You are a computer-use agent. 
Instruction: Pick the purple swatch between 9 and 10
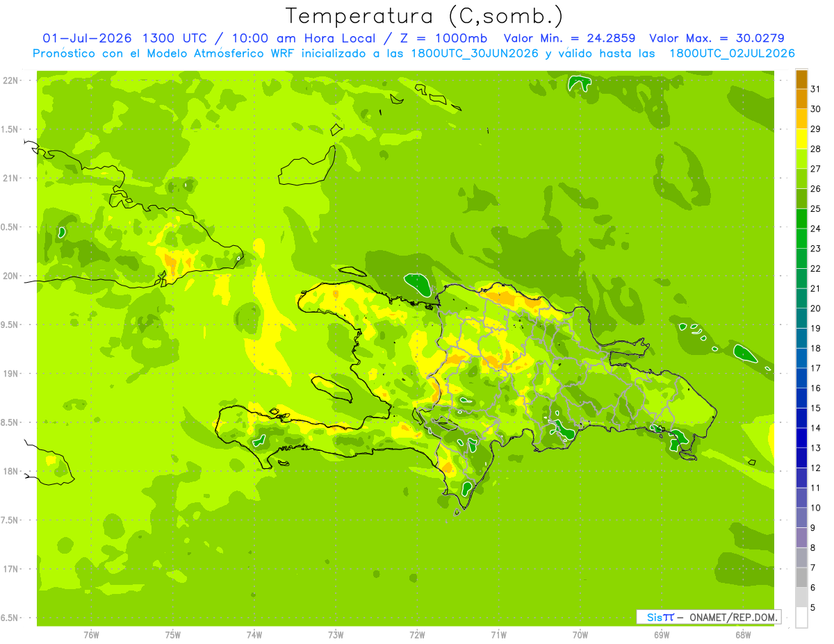click(x=801, y=518)
